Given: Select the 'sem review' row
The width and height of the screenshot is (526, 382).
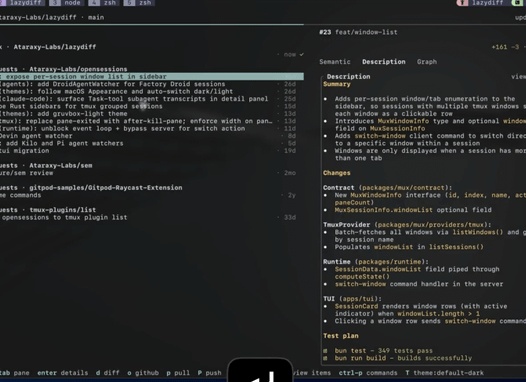Looking at the screenshot, I should pos(152,173).
